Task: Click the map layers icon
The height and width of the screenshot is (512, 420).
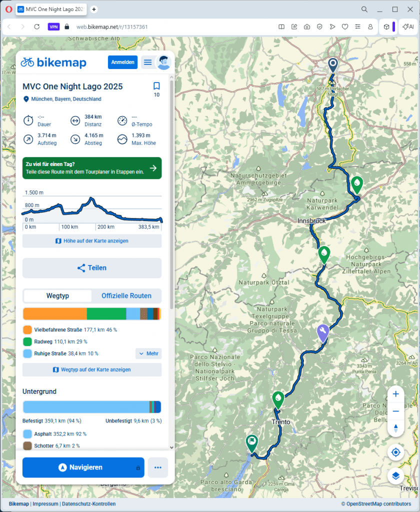Action: click(x=395, y=475)
